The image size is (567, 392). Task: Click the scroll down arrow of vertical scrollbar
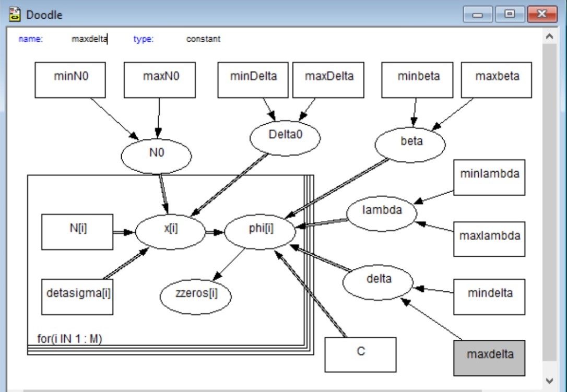click(x=549, y=380)
